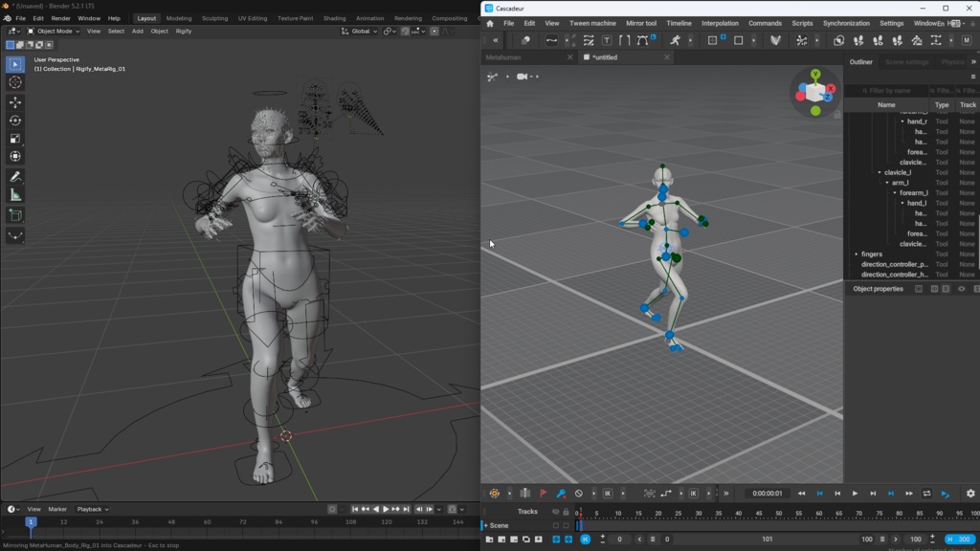Screen dimensions: 980x551
Task: Select the Add Cube tool in Blender
Action: point(15,215)
